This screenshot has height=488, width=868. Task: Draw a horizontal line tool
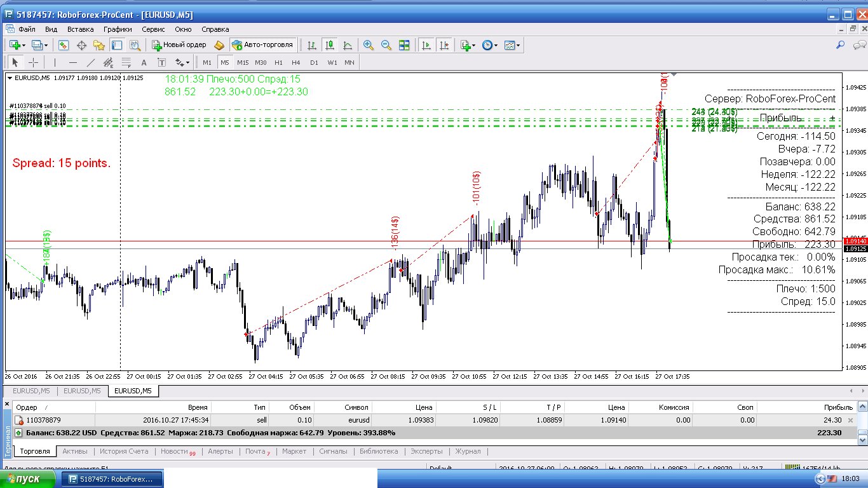pos(72,62)
